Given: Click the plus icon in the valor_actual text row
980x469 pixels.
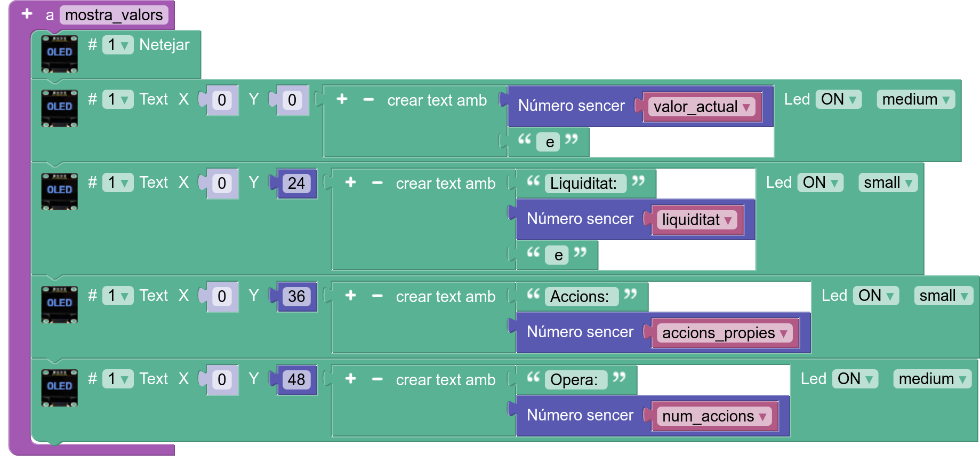Looking at the screenshot, I should (342, 99).
